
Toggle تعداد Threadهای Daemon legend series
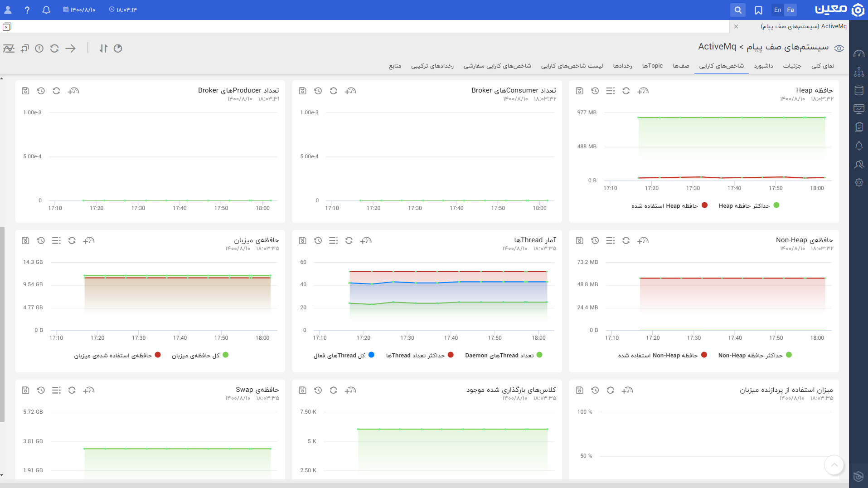coord(504,355)
